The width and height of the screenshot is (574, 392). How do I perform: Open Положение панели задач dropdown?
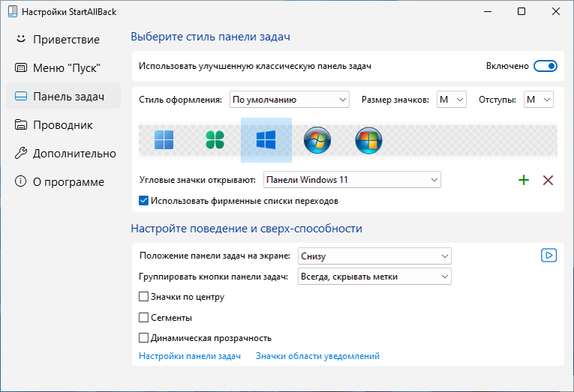(375, 256)
